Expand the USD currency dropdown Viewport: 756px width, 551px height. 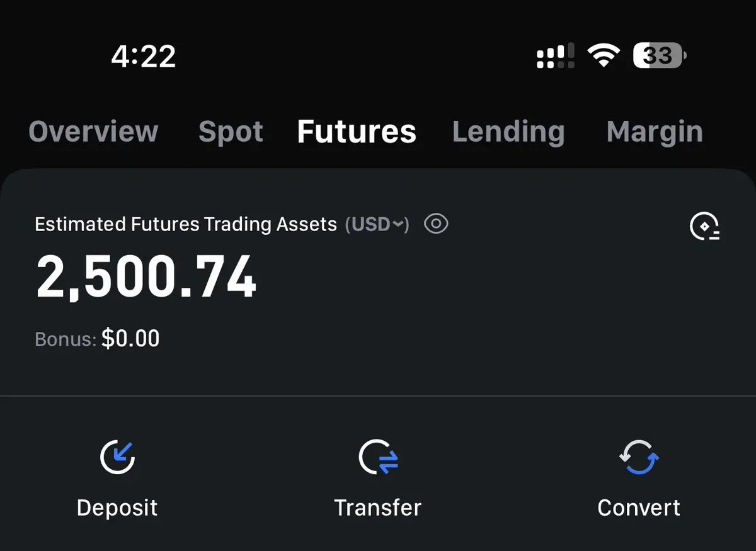pyautogui.click(x=377, y=224)
